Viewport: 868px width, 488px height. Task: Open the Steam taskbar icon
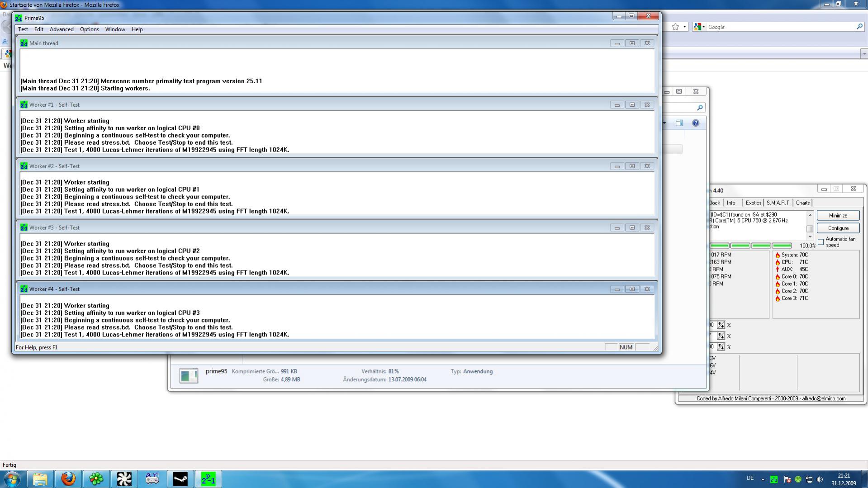180,479
